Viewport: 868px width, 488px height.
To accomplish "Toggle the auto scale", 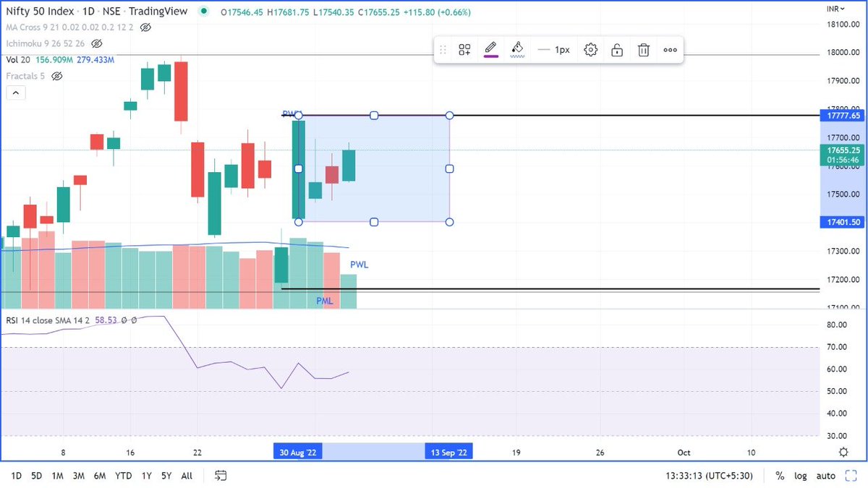I will (x=825, y=476).
